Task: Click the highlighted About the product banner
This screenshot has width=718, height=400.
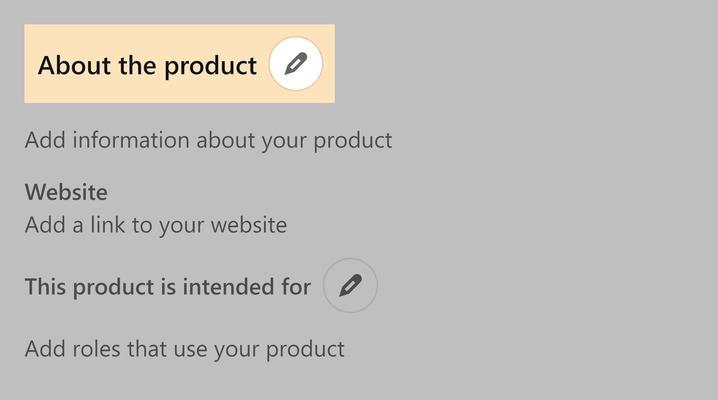Action: tap(180, 64)
